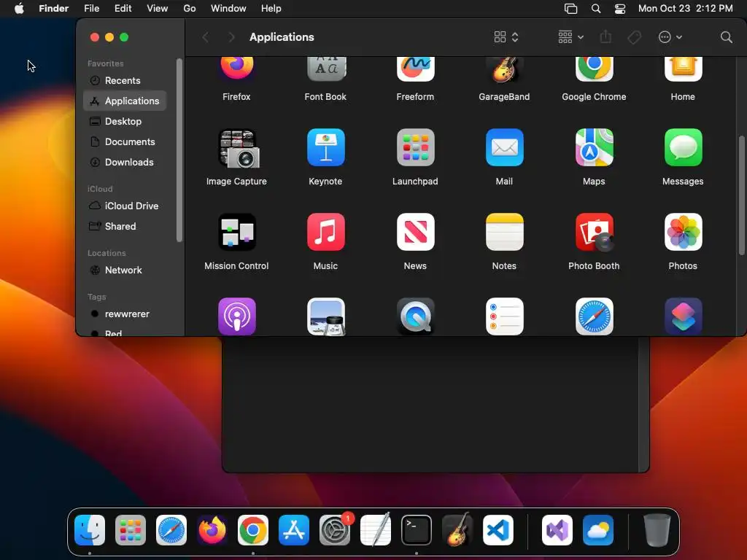Open the Firefox app in Applications

pos(237,69)
